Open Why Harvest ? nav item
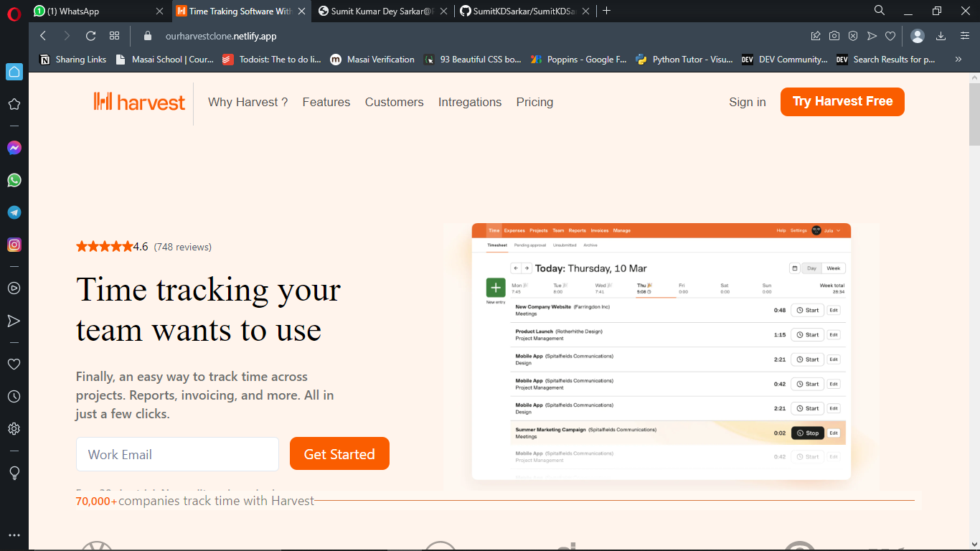This screenshot has height=551, width=980. coord(248,102)
